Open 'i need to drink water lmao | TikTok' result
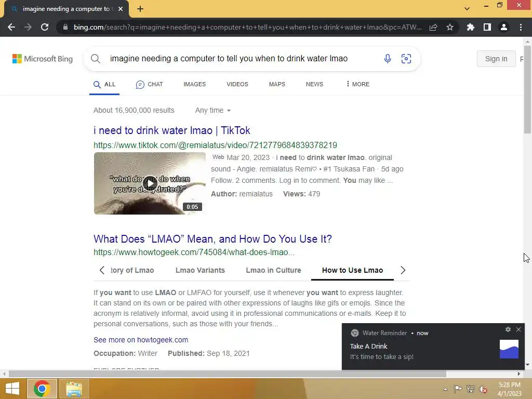 click(171, 130)
